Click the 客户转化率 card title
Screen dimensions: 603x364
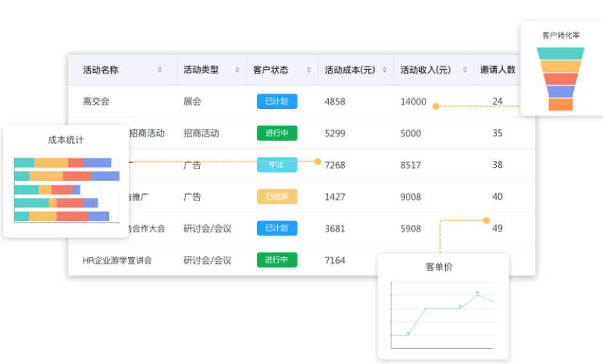(561, 36)
